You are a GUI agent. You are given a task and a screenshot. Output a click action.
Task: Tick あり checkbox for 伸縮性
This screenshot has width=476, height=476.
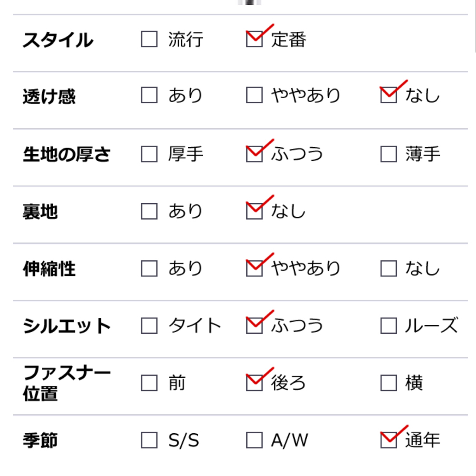[x=149, y=268]
